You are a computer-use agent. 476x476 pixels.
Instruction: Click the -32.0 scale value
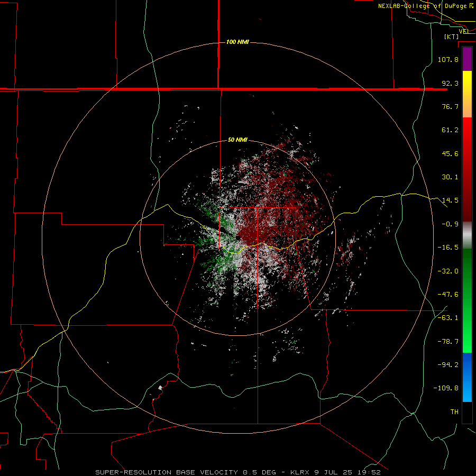tap(448, 271)
